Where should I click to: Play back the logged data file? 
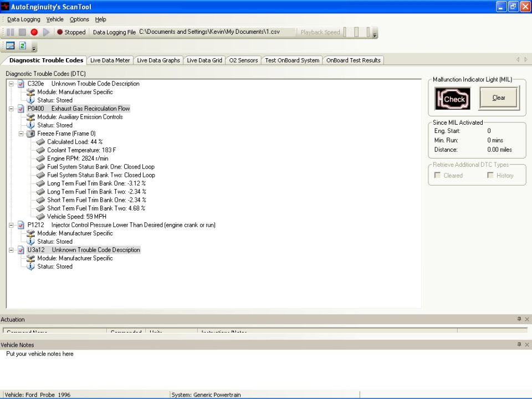point(46,32)
